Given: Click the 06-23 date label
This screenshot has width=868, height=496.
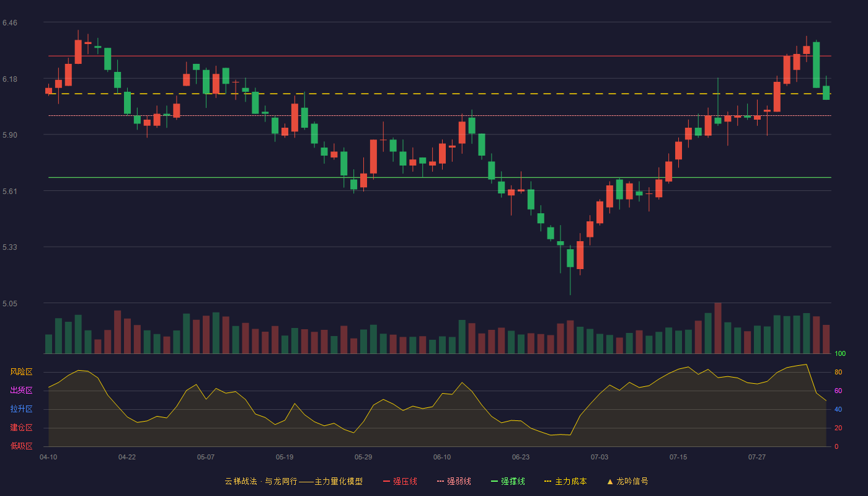Looking at the screenshot, I should [x=521, y=457].
